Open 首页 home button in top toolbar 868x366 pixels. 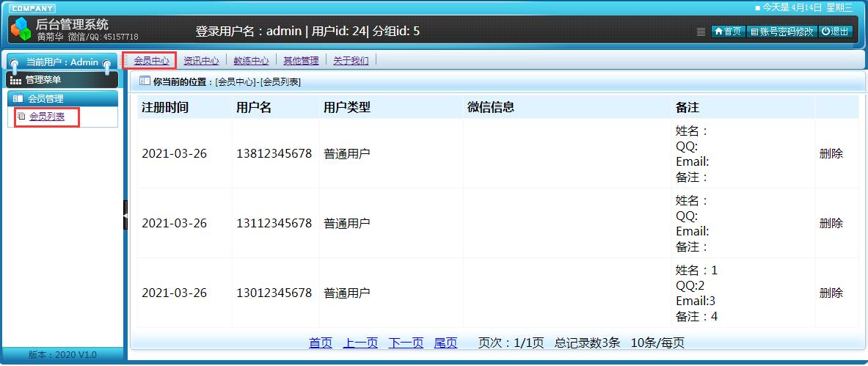pos(729,32)
